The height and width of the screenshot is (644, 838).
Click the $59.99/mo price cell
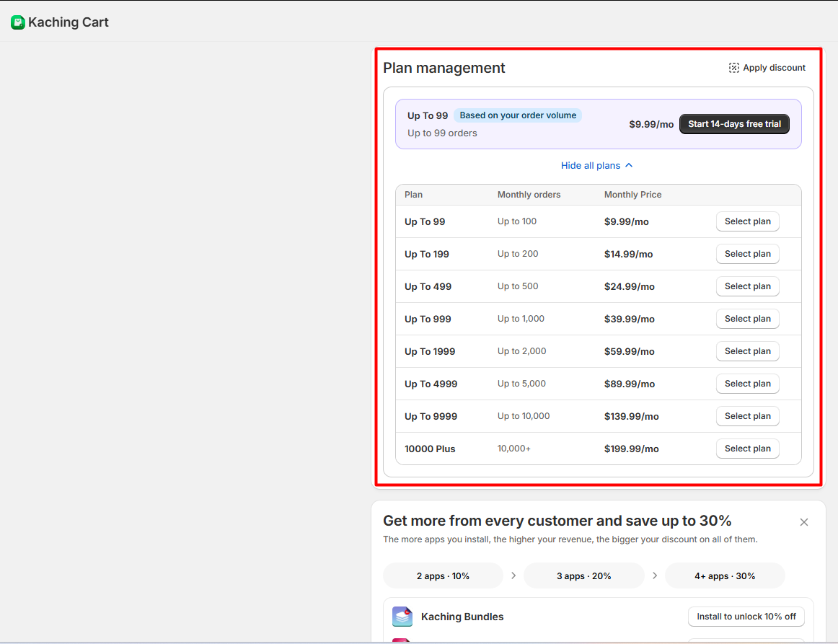coord(630,352)
